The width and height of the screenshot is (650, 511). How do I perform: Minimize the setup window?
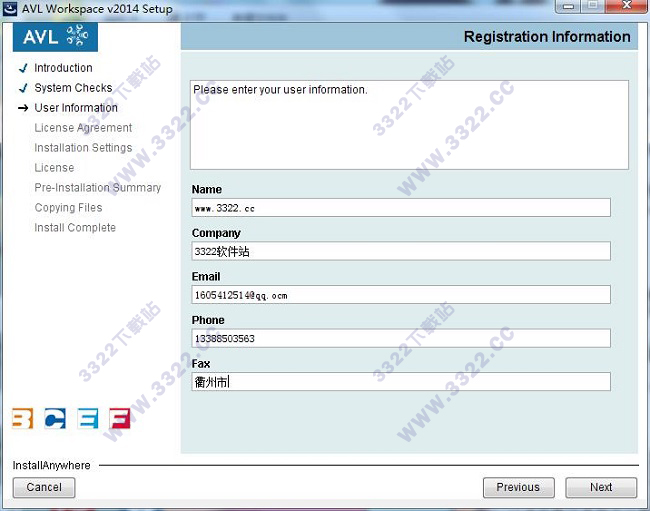pos(569,6)
